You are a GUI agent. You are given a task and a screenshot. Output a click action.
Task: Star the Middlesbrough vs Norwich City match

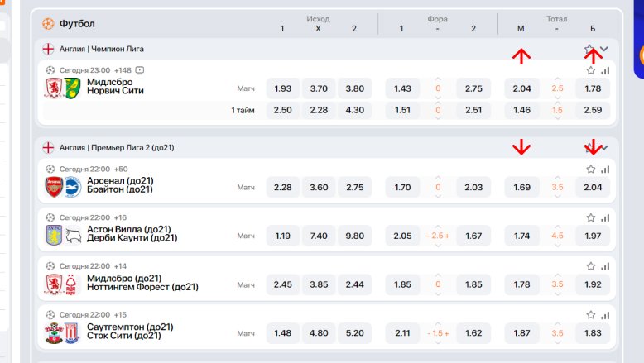pyautogui.click(x=590, y=71)
